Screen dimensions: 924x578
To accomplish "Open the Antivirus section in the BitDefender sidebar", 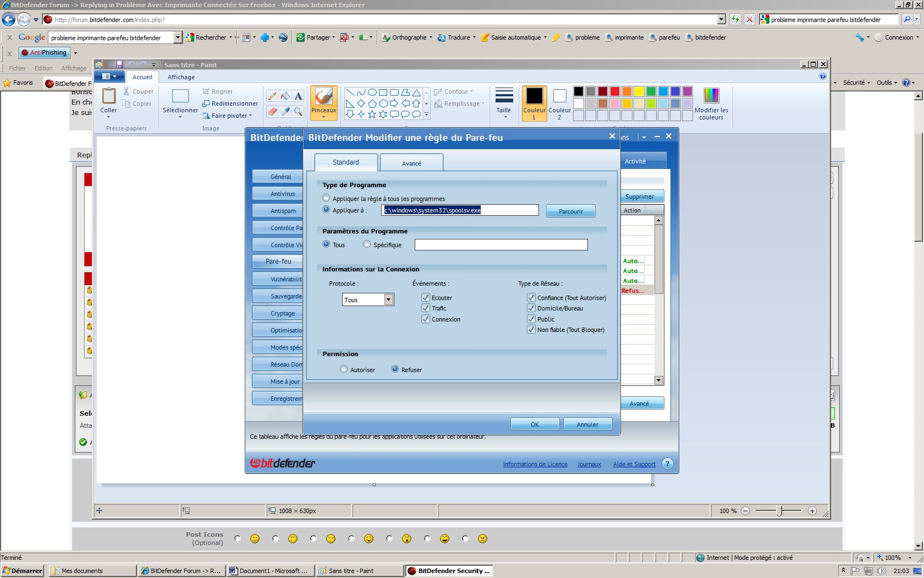I will (278, 194).
